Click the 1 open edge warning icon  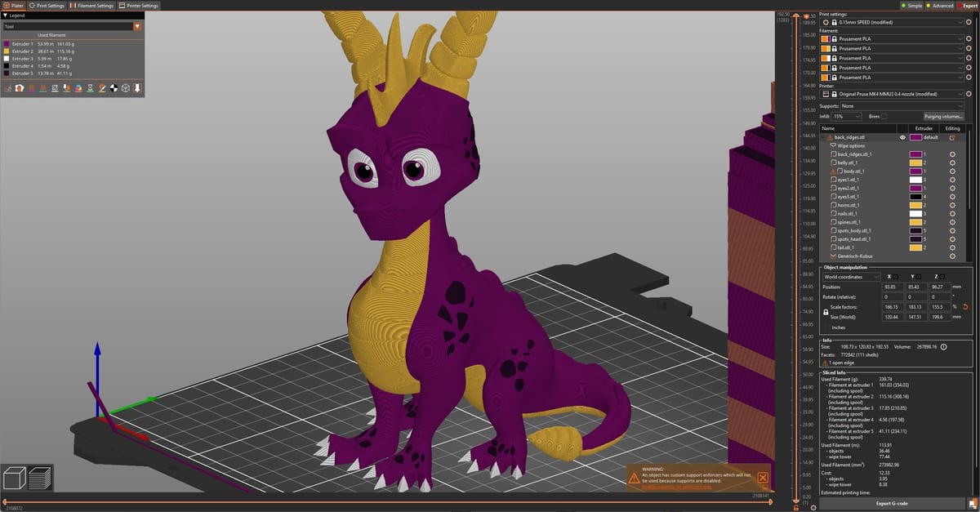pos(825,363)
